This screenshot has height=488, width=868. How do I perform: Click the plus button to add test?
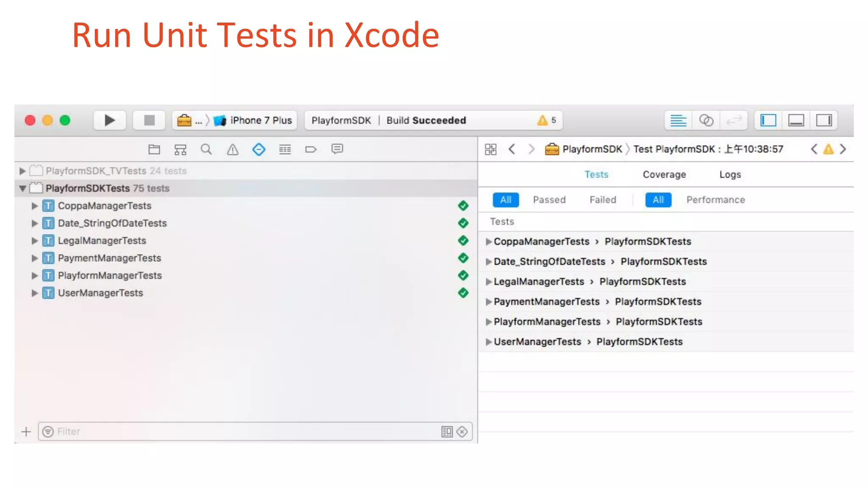[26, 432]
